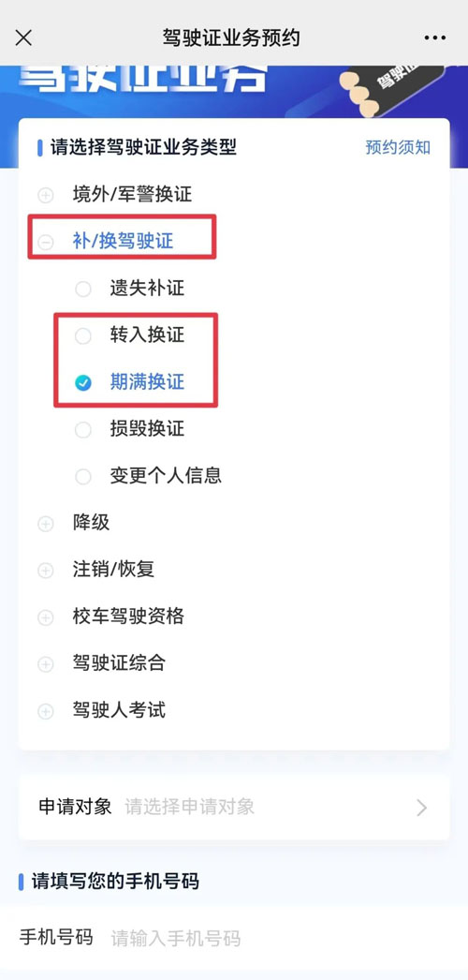The image size is (468, 980).
Task: Select the 损毁换证 radio button
Action: click(83, 430)
